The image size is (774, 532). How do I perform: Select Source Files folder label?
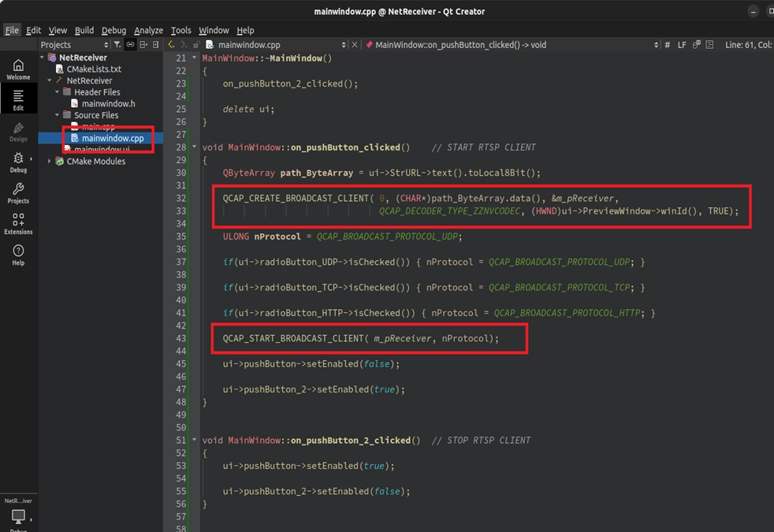tap(95, 115)
